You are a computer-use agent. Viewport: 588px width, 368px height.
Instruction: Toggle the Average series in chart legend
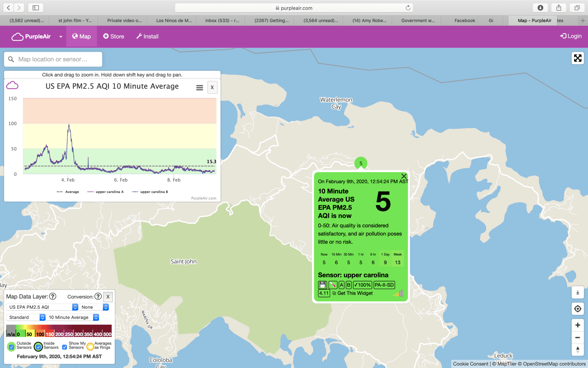(x=68, y=192)
